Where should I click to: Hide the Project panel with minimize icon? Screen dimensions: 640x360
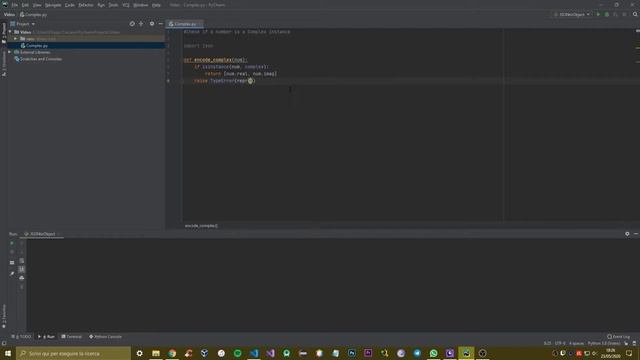[160, 24]
